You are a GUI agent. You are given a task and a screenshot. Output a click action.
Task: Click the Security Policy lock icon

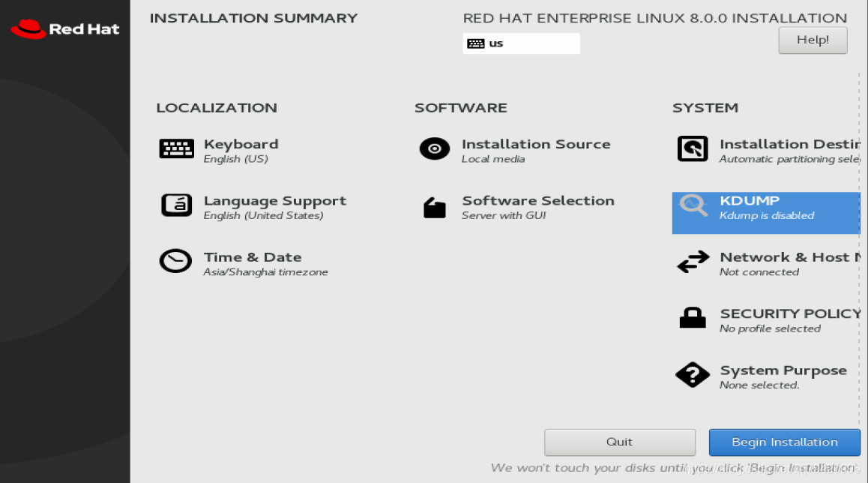point(693,318)
